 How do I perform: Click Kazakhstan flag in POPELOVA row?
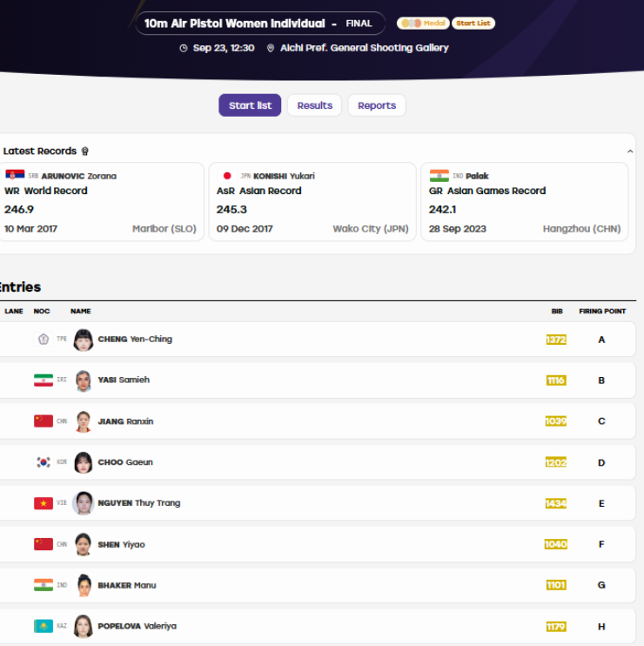click(44, 626)
